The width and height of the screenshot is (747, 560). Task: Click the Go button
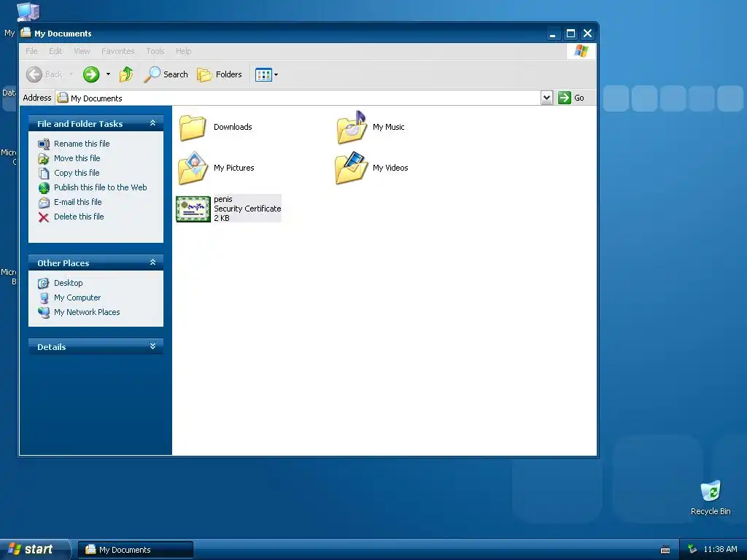(571, 98)
